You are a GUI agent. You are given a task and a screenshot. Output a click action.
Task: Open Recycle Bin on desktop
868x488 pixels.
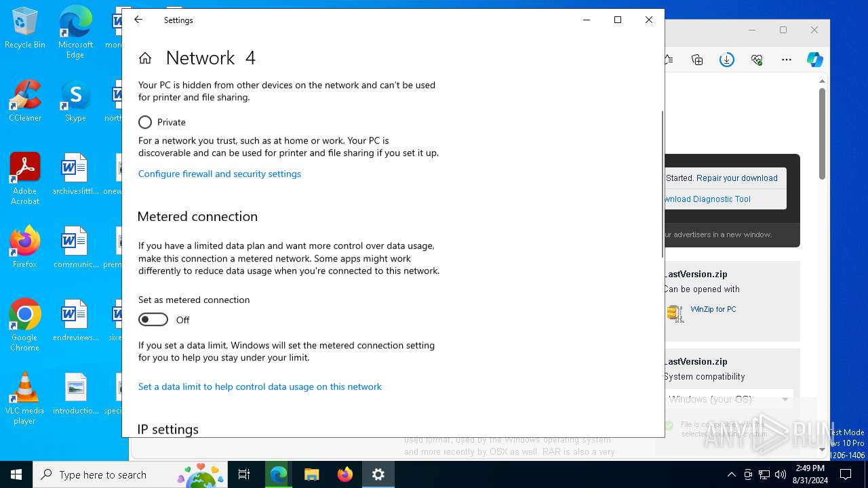25,28
